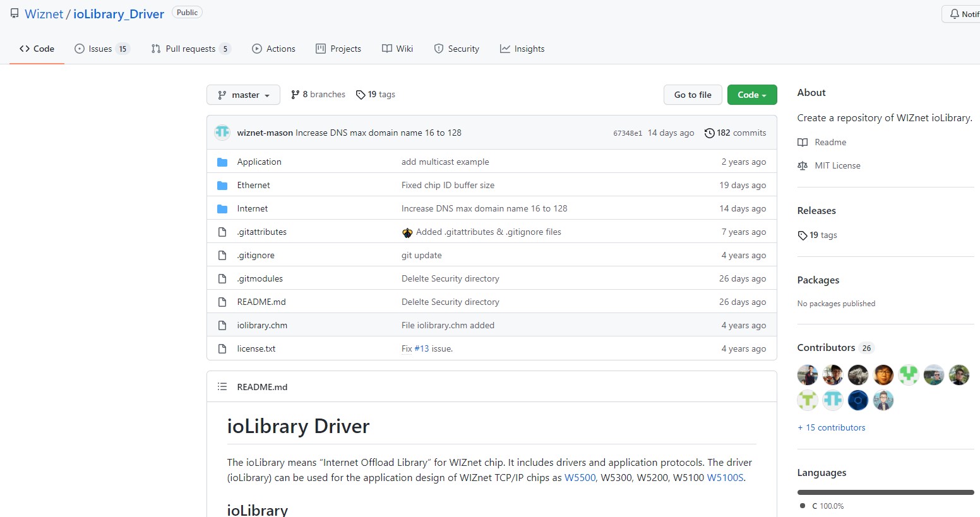Click the repository icon beside Wiznet
980x517 pixels.
[x=15, y=13]
